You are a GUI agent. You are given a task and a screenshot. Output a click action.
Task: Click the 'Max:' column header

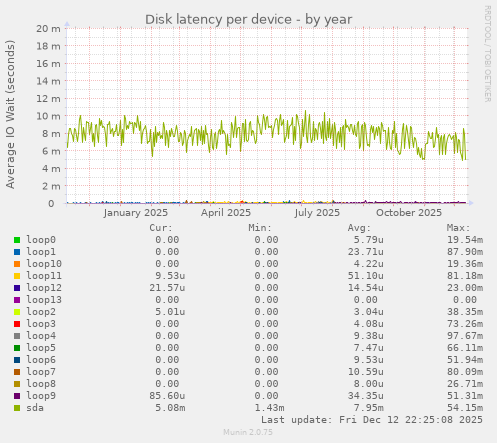coord(459,228)
